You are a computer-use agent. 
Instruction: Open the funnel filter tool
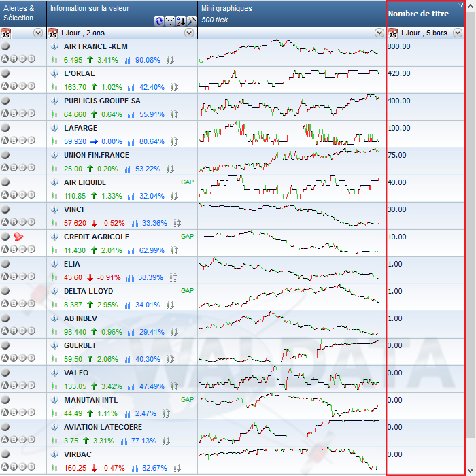(170, 21)
